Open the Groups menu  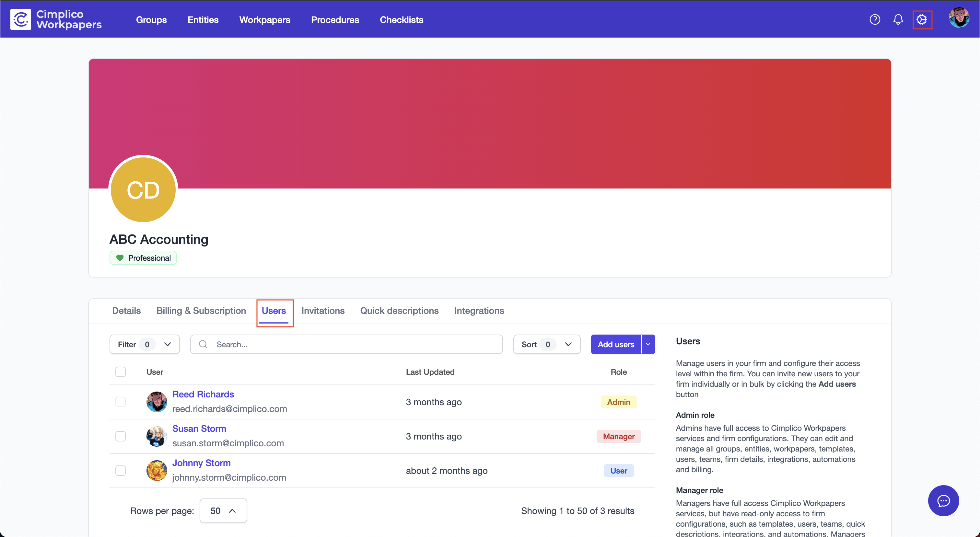[151, 19]
